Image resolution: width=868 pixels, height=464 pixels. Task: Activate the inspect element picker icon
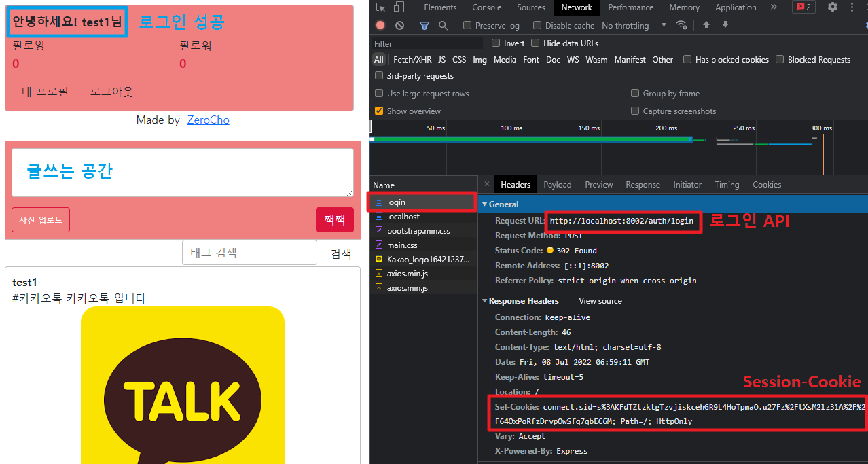click(x=380, y=7)
